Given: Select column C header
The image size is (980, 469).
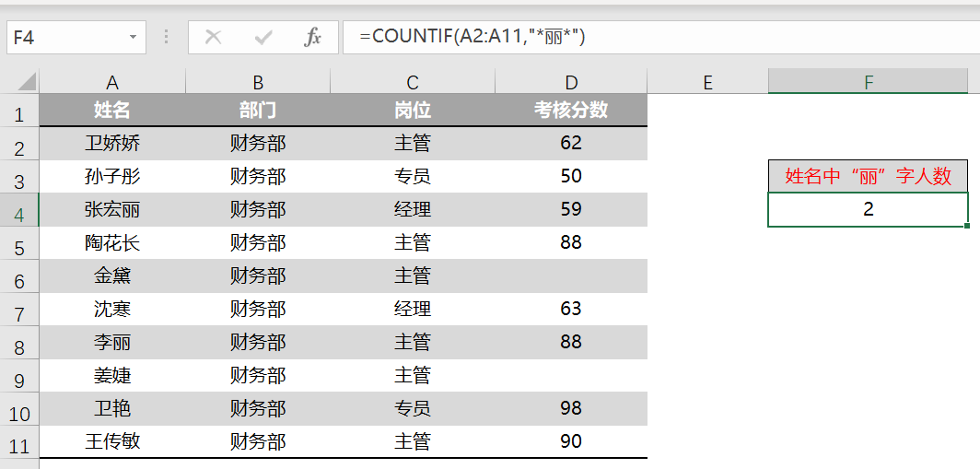Looking at the screenshot, I should pyautogui.click(x=413, y=82).
